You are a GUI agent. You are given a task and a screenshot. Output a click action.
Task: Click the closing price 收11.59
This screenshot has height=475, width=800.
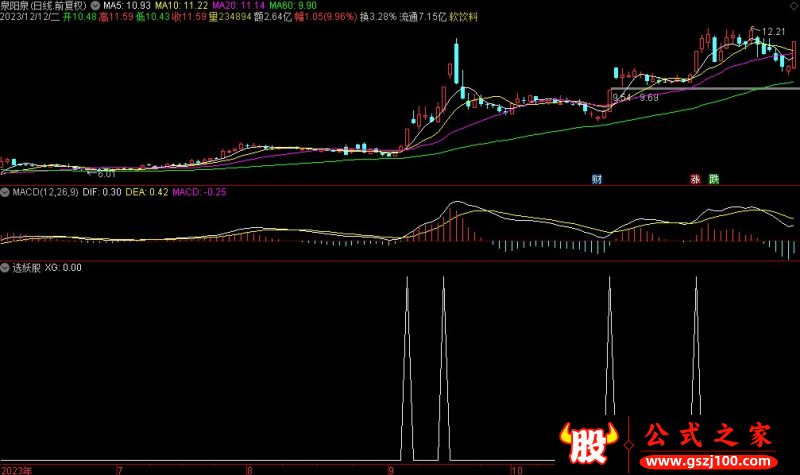[189, 17]
